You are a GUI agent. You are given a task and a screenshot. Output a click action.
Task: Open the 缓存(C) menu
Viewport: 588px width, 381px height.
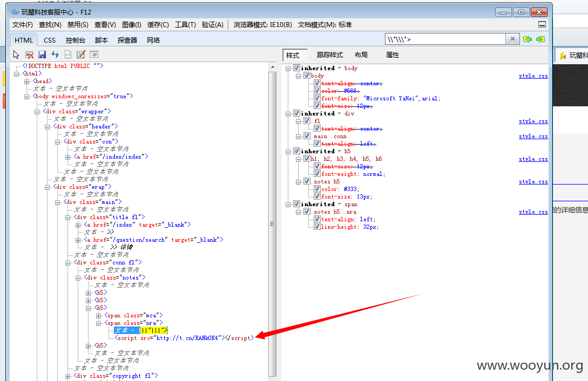[158, 25]
